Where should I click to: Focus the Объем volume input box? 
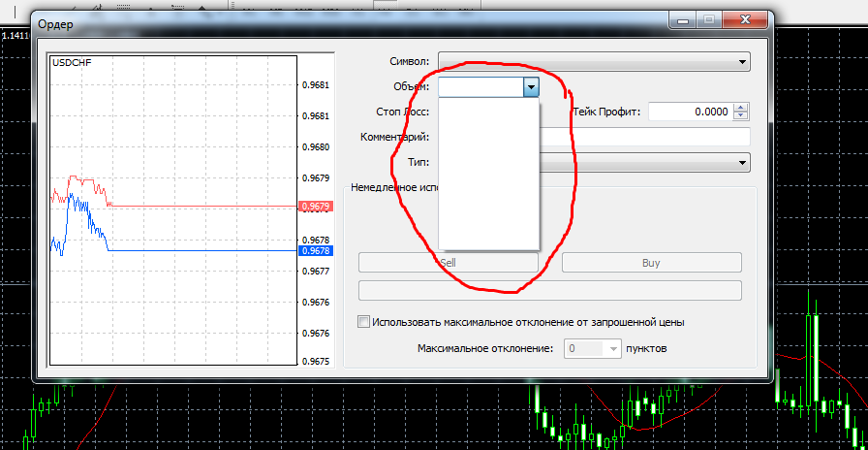481,87
